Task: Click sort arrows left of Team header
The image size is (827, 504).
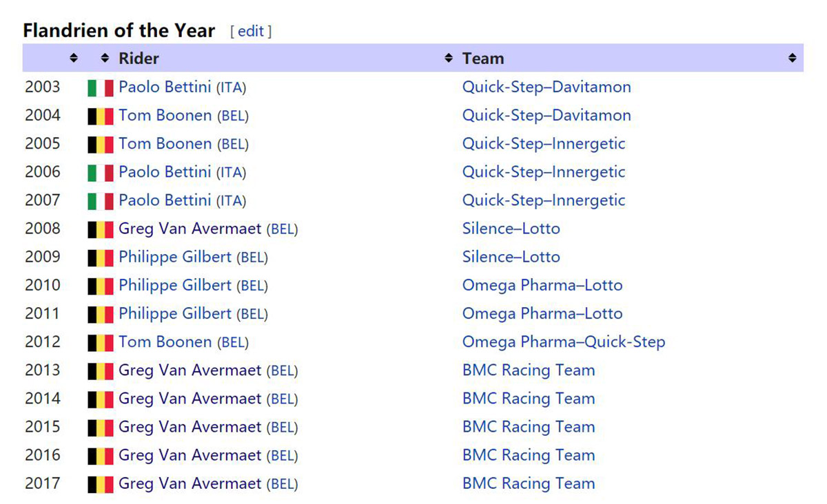Action: click(449, 59)
